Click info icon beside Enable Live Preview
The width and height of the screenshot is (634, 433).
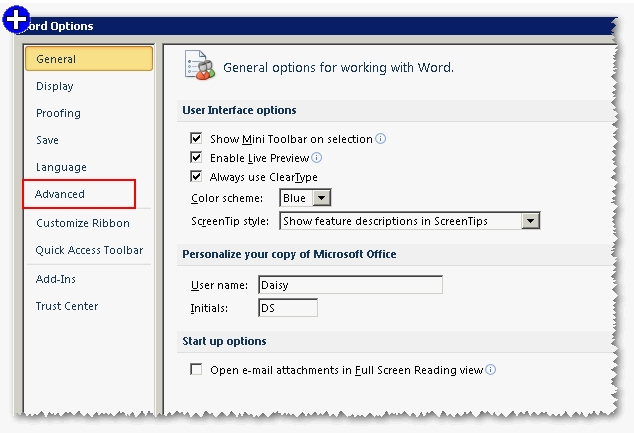point(317,158)
